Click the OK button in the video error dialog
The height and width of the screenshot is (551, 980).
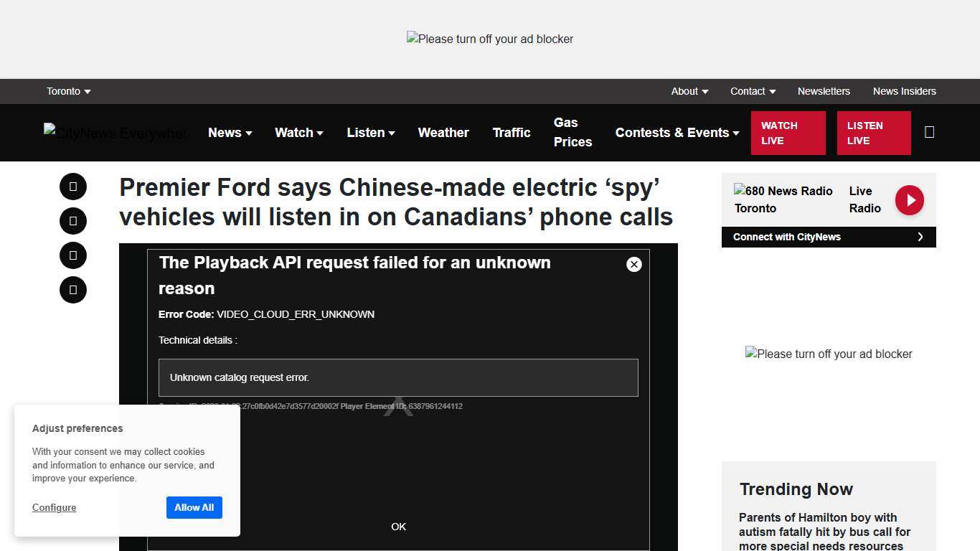[398, 526]
